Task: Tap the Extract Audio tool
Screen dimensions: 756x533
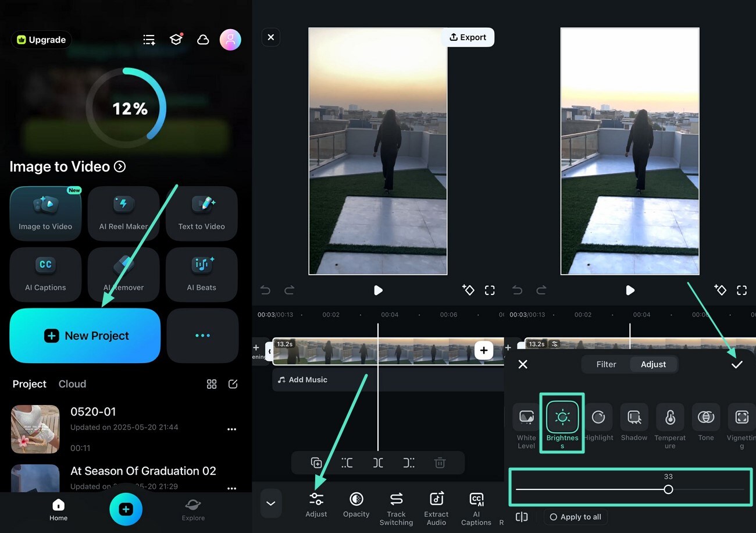Action: tap(436, 509)
